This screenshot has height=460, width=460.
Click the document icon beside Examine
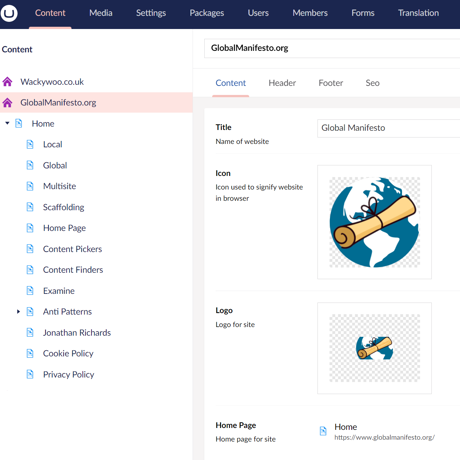(x=30, y=291)
